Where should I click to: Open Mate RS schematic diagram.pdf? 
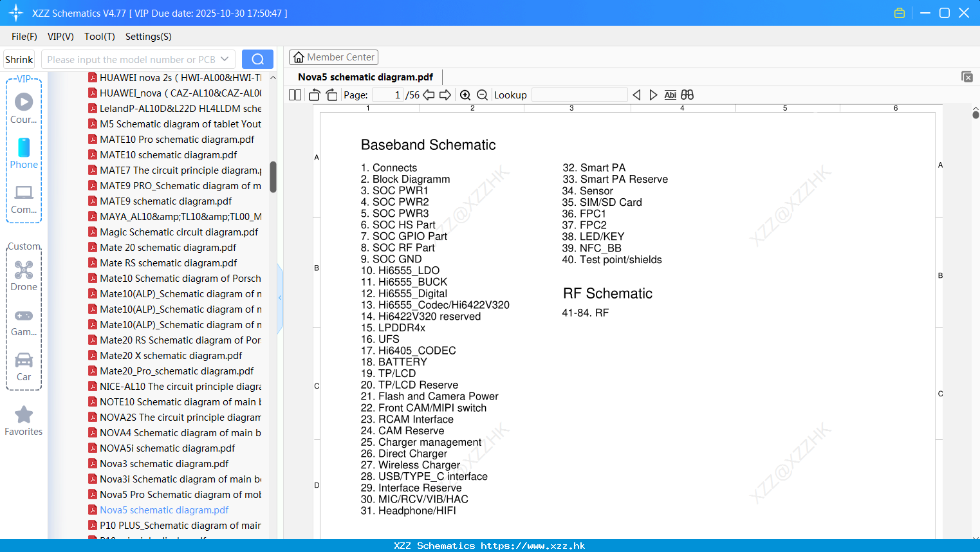pos(162,262)
